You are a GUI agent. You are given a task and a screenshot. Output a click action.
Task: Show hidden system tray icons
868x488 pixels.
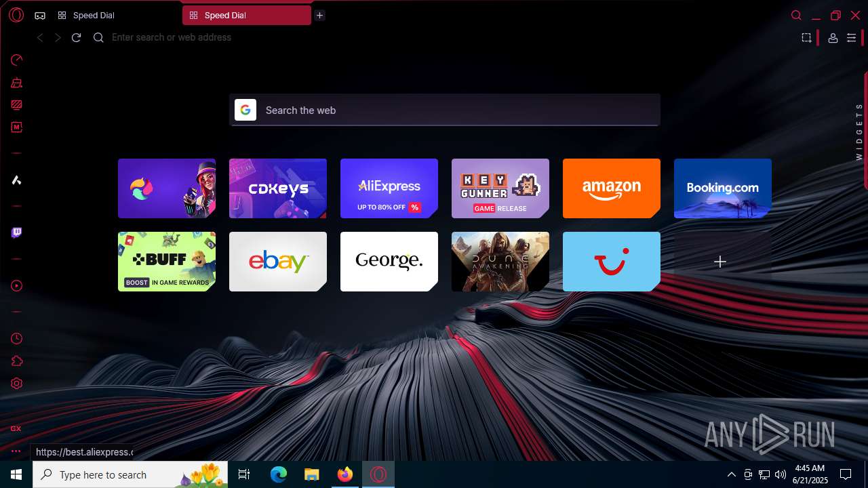[731, 474]
